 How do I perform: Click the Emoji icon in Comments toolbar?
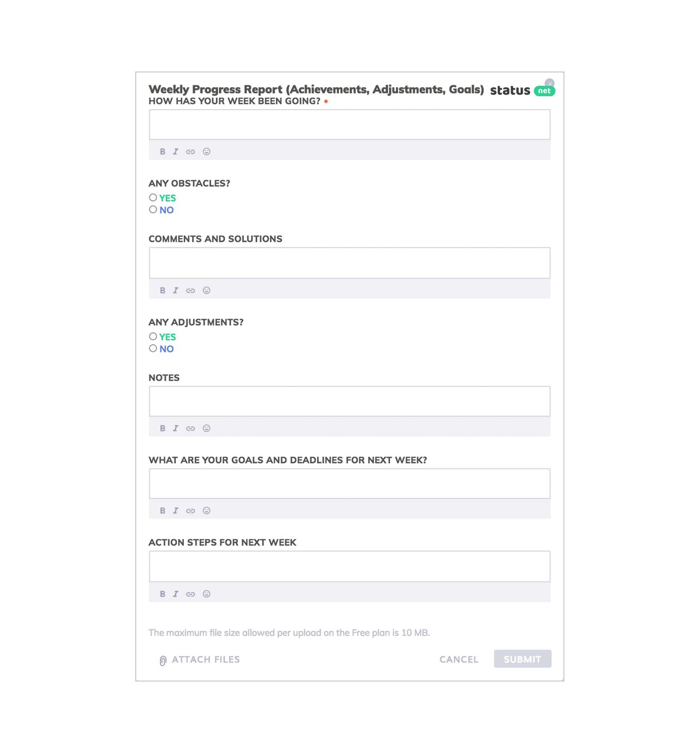(x=206, y=290)
